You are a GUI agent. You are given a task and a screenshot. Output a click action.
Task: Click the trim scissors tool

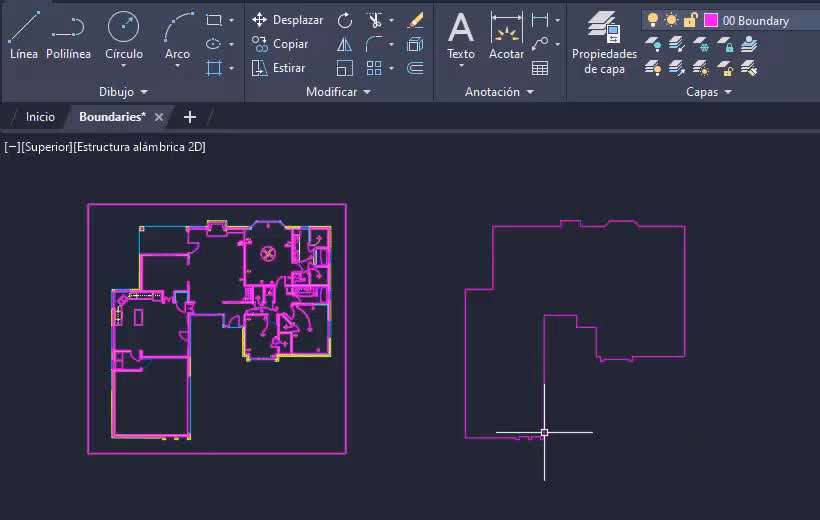coord(374,20)
